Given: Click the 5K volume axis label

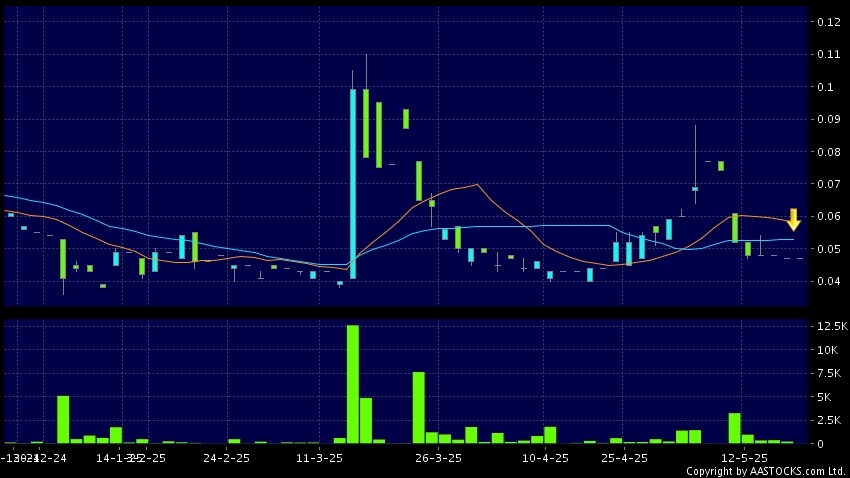Looking at the screenshot, I should [x=824, y=397].
